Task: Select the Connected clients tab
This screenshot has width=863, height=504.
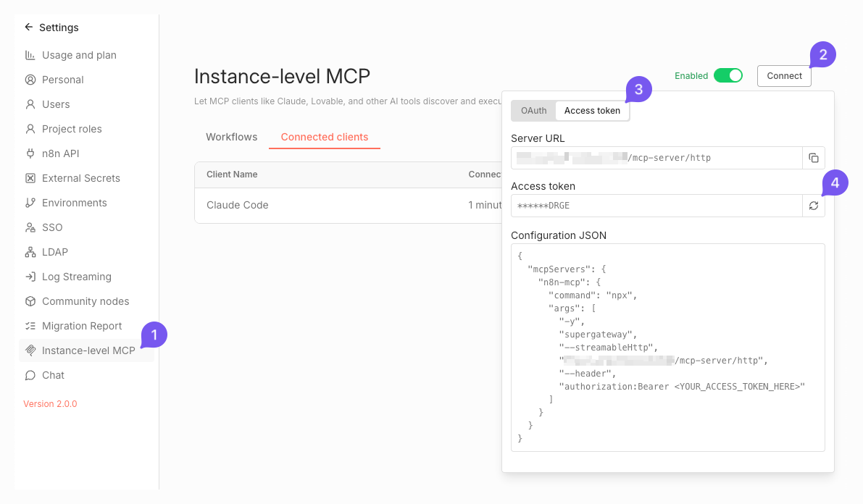Action: point(324,137)
